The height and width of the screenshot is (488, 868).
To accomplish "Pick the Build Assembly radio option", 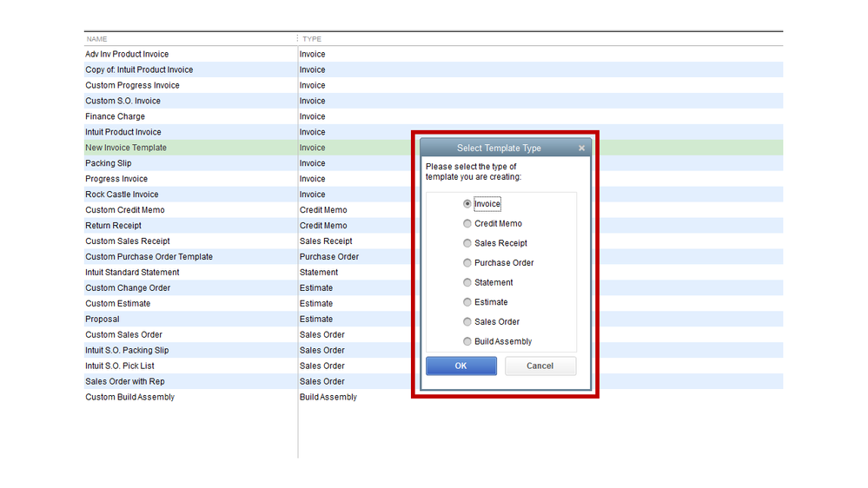I will pyautogui.click(x=467, y=341).
